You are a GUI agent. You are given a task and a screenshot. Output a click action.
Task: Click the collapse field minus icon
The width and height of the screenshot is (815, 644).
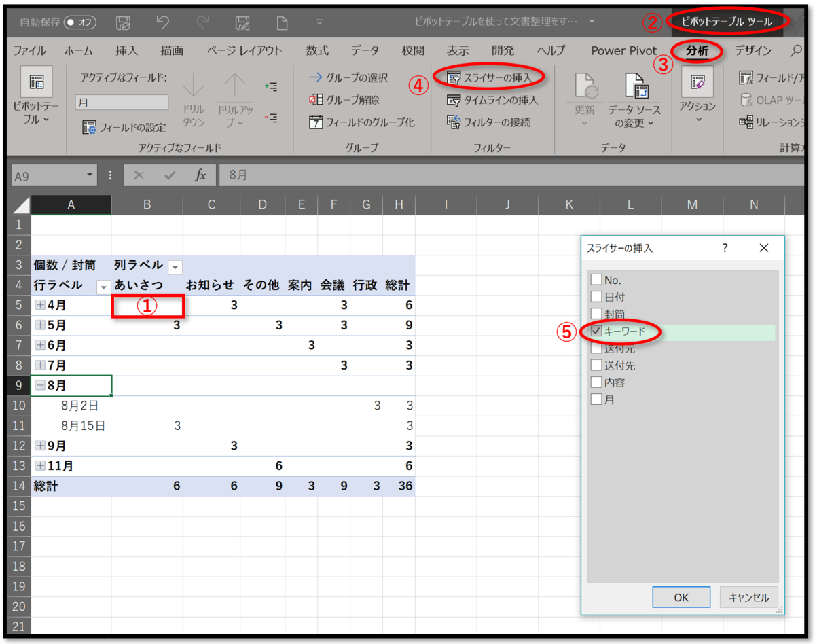point(271,118)
